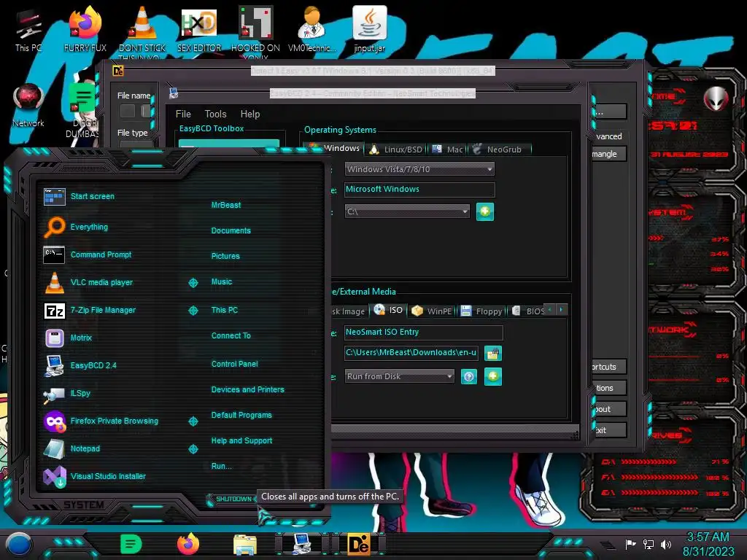Expand shutdown options arrow beside SHUTDOWN
This screenshot has height=560, width=747.
point(255,499)
